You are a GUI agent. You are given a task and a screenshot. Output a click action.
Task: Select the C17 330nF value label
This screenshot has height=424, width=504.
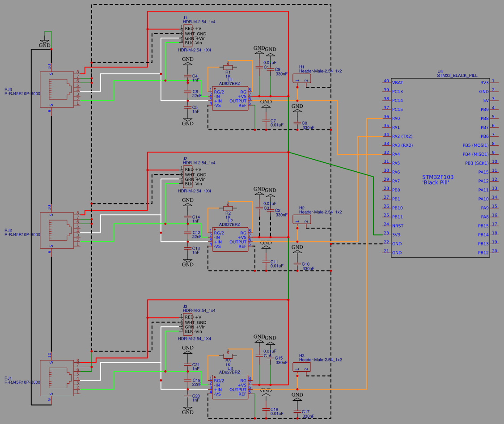(x=308, y=416)
